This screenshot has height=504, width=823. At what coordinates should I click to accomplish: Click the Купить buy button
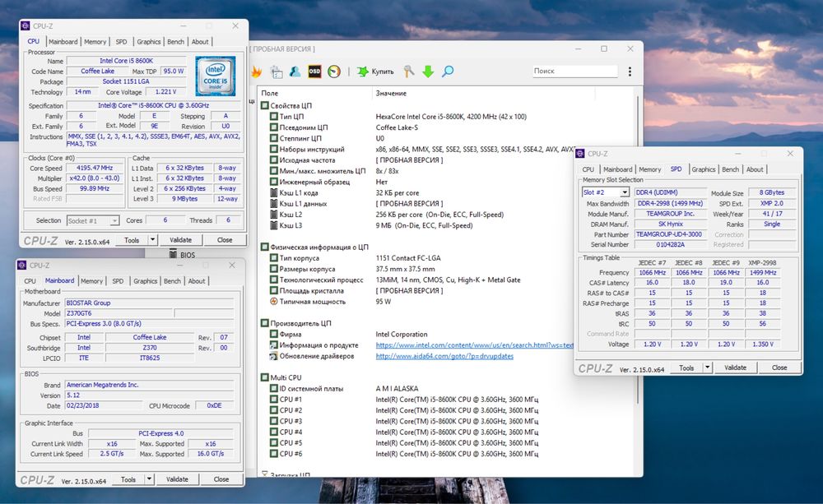[375, 72]
